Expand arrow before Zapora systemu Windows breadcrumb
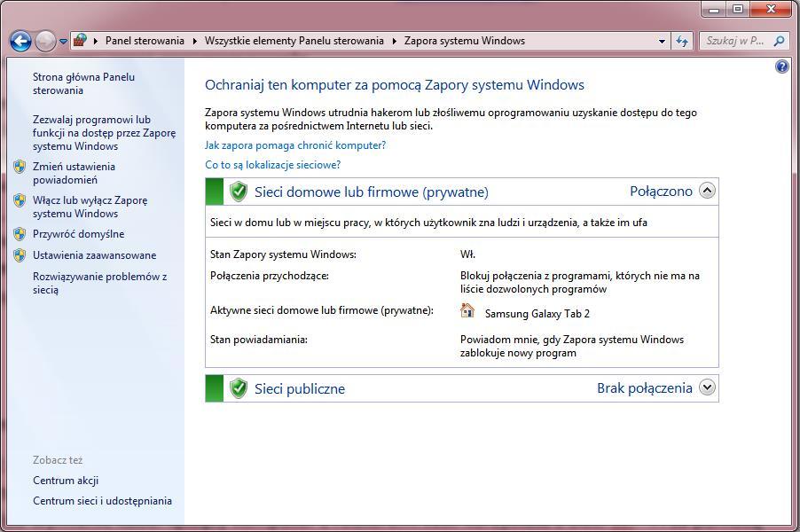The width and height of the screenshot is (800, 532). pyautogui.click(x=395, y=41)
